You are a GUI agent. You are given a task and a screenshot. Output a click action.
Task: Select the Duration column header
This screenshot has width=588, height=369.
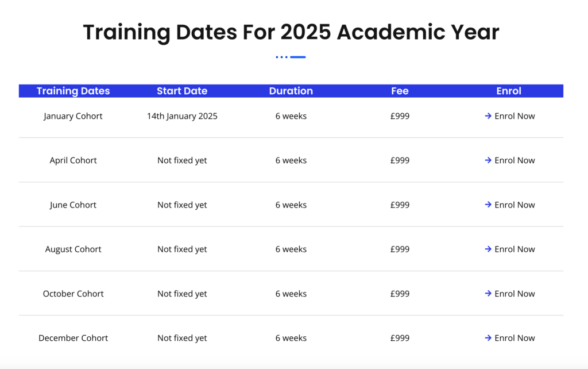coord(291,91)
